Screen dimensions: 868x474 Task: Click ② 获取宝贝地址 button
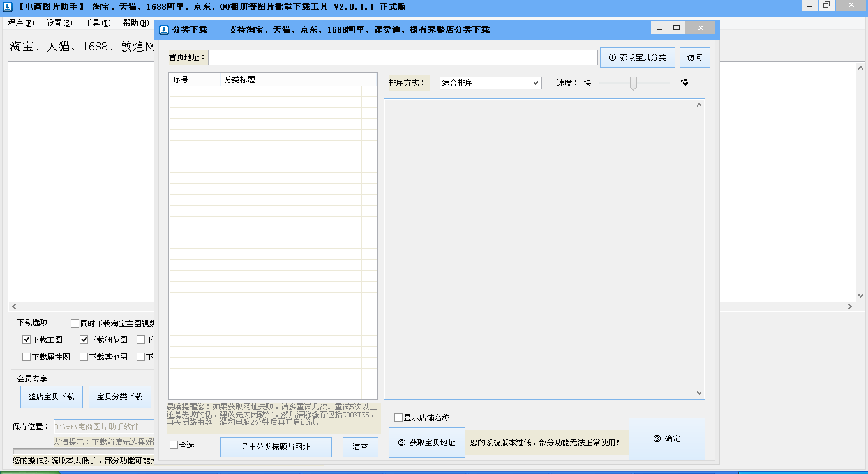tap(427, 443)
